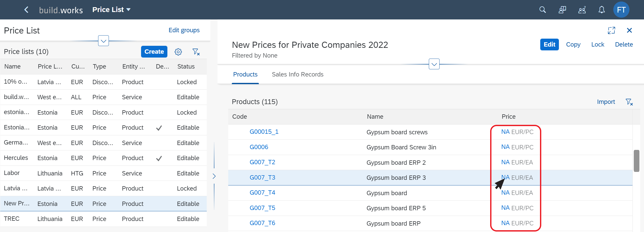
Task: Collapse the side panel splitter arrow
Action: coord(214,176)
